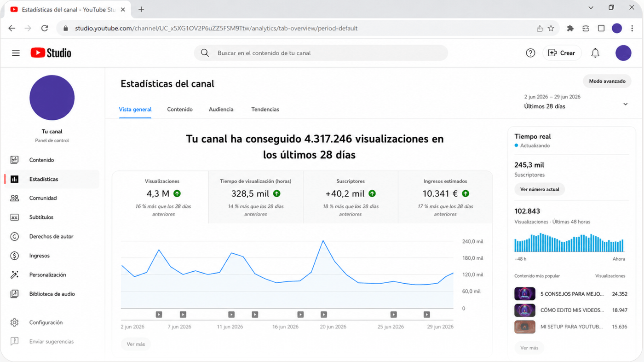Reload the page in browser toolbar
The image size is (644, 362).
tap(45, 28)
